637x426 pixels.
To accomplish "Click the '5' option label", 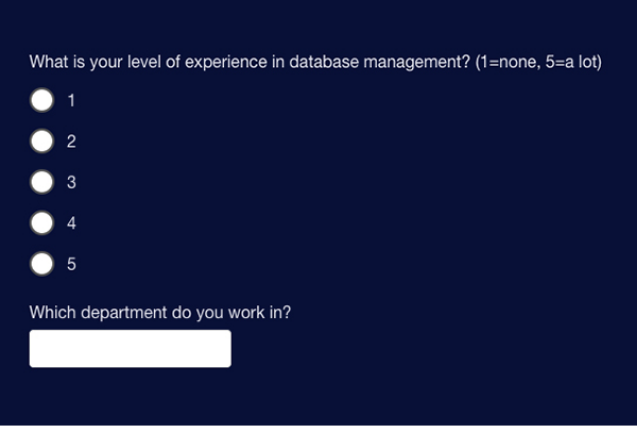I will click(x=71, y=264).
